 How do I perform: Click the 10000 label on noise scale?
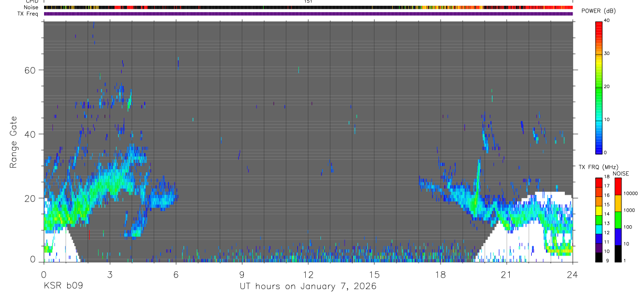tap(631, 193)
